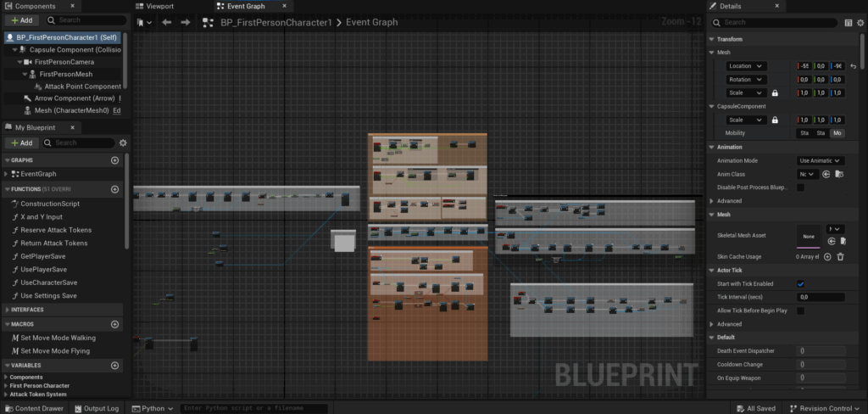Open My Blueprint settings gear
868x414 pixels.
click(x=123, y=143)
